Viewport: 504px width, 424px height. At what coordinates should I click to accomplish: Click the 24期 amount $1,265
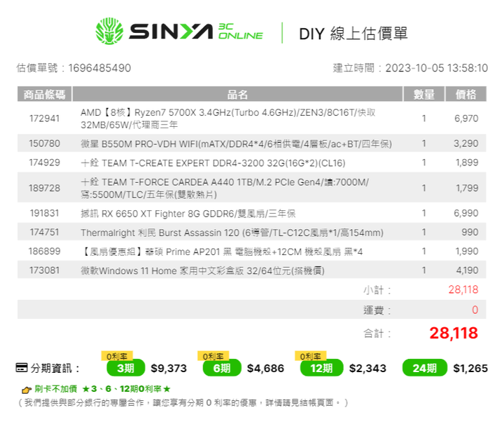(470, 368)
